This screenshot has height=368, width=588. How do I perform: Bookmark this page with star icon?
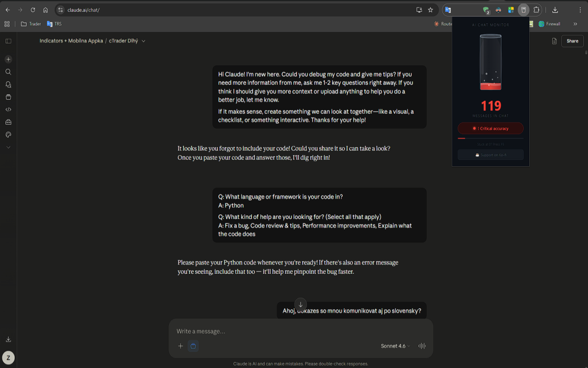430,10
